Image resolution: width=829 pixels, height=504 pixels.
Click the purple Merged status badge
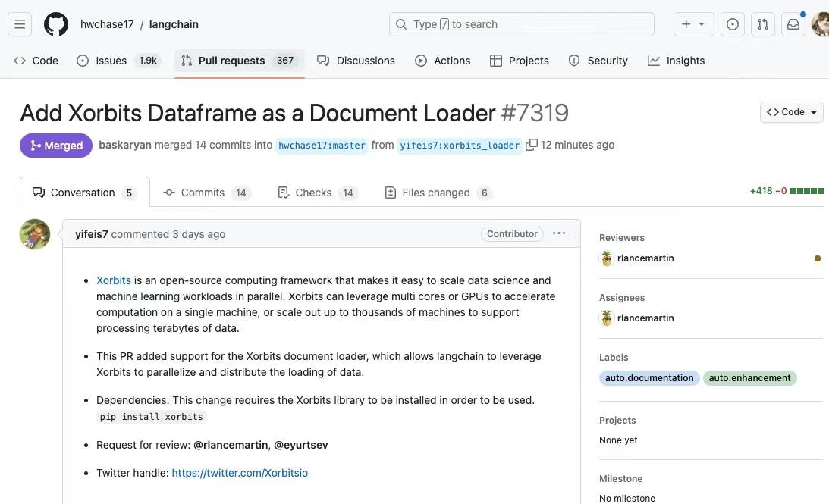[56, 146]
